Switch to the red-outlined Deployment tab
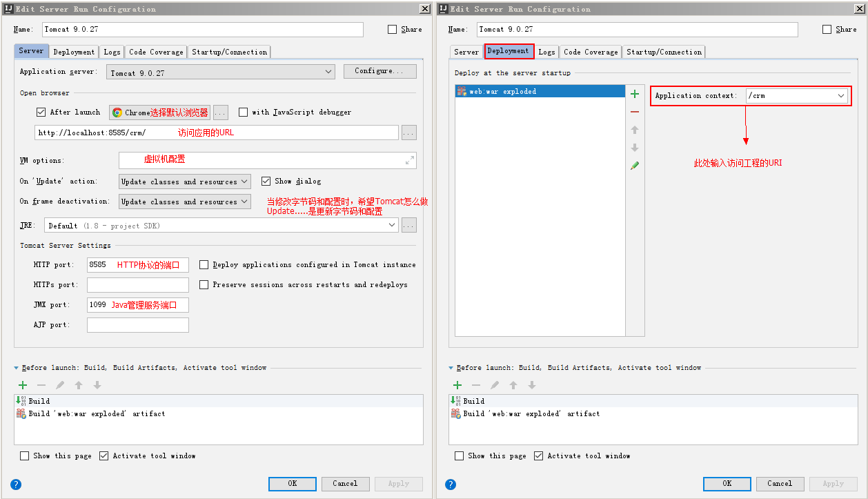Image resolution: width=868 pixels, height=499 pixels. tap(509, 51)
